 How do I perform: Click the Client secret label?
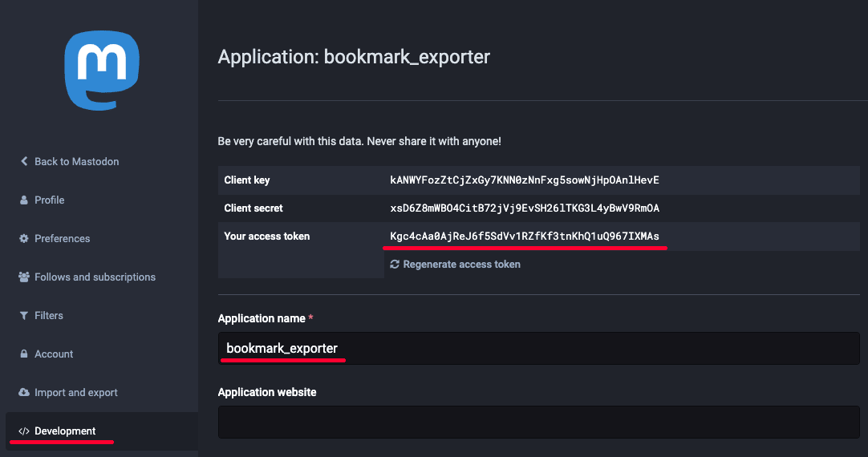254,208
